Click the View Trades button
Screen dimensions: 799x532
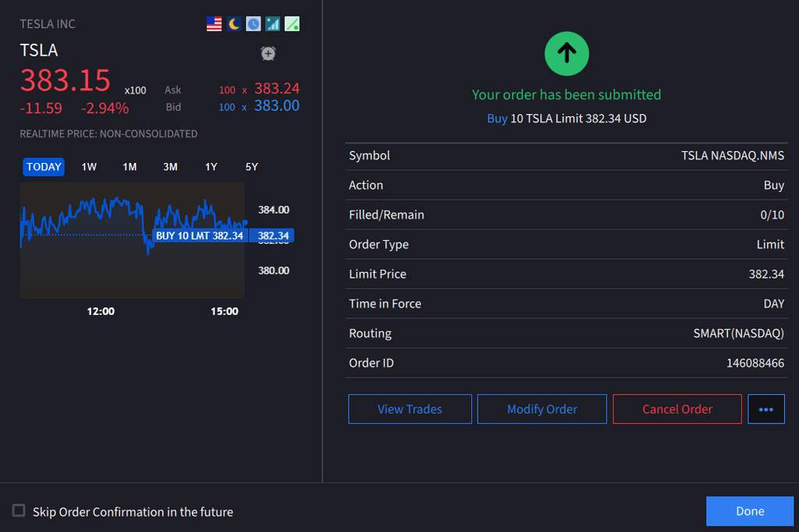[x=410, y=409]
